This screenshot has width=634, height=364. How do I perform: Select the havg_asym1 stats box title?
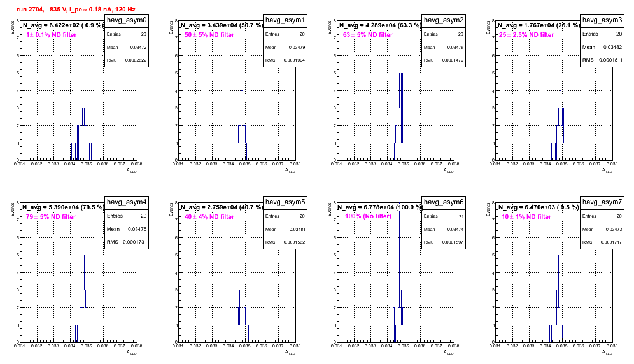pyautogui.click(x=285, y=20)
